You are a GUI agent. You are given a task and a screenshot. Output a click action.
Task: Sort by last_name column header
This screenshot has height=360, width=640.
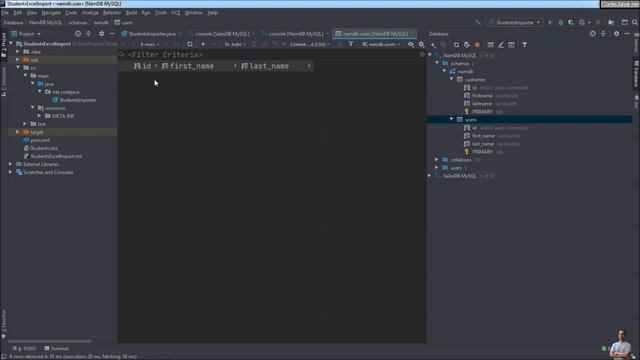(x=276, y=66)
